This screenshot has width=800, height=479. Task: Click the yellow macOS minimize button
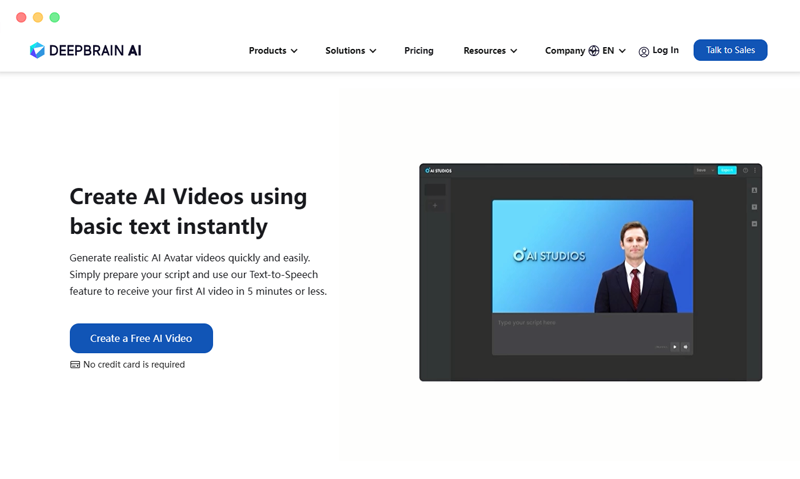[x=38, y=17]
